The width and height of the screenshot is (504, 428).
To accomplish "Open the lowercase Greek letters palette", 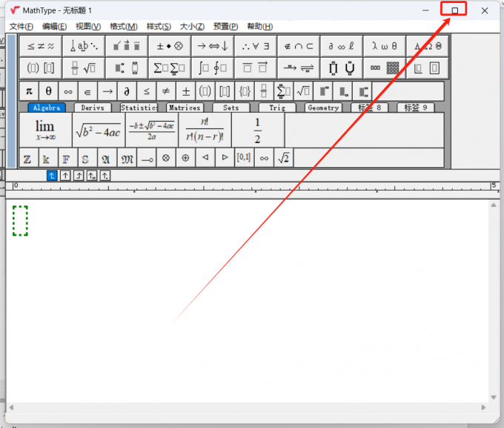I will pyautogui.click(x=385, y=46).
